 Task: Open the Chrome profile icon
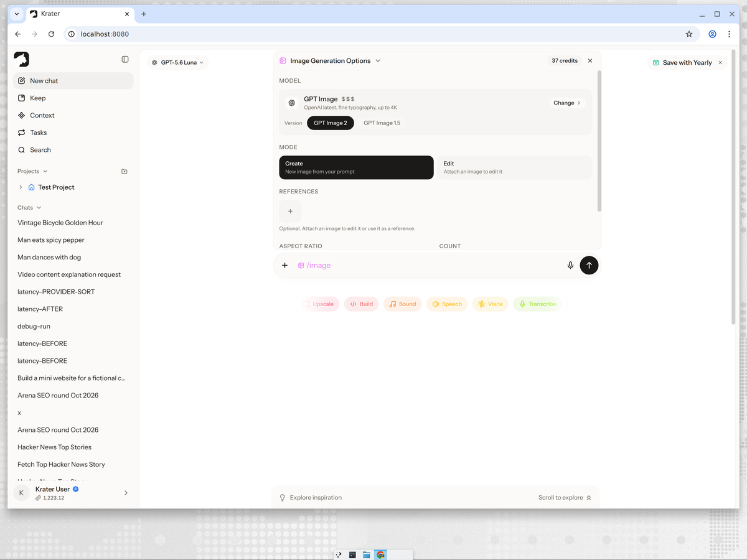712,34
